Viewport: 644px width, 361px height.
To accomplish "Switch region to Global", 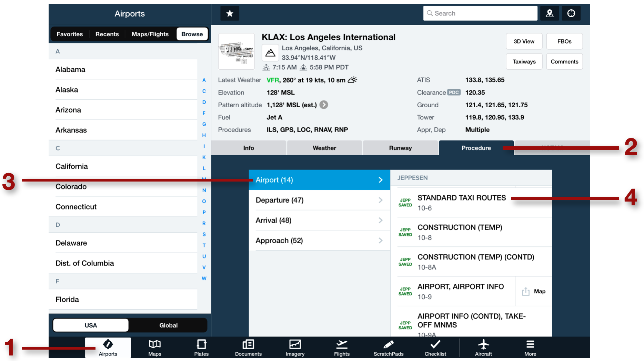I will click(x=168, y=325).
